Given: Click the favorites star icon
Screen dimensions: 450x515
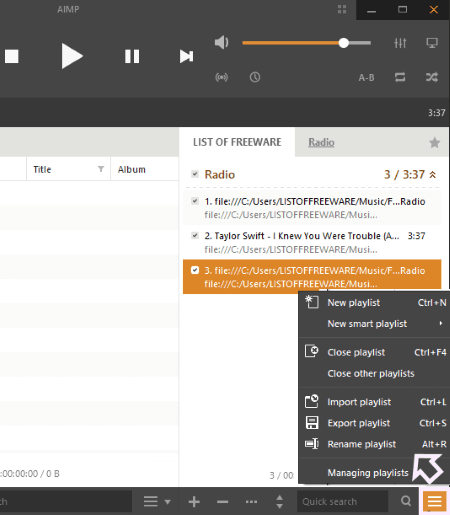Looking at the screenshot, I should 435,143.
